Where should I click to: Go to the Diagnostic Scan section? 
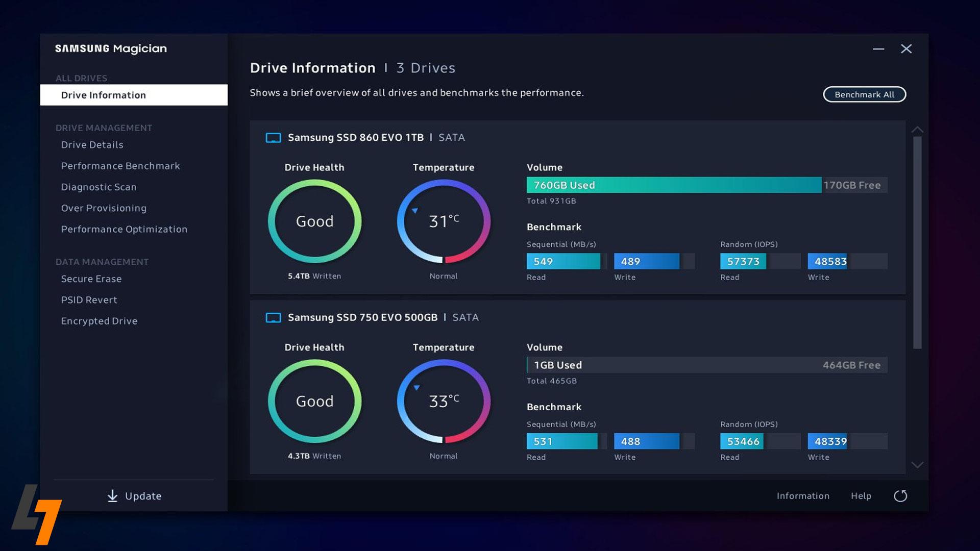(x=99, y=187)
